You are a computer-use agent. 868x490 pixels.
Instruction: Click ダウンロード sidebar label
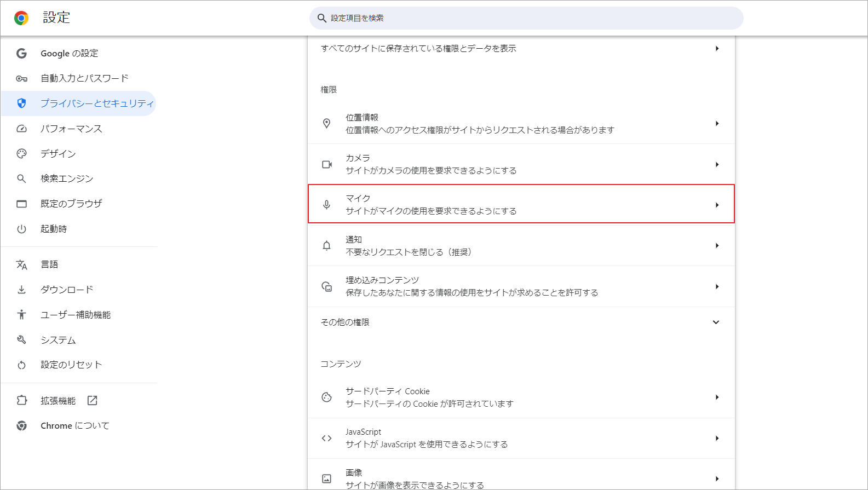click(x=67, y=290)
